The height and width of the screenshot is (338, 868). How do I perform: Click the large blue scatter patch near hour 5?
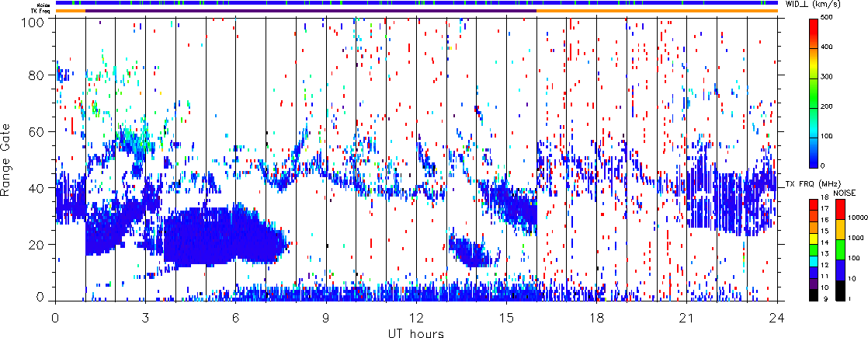point(221,237)
